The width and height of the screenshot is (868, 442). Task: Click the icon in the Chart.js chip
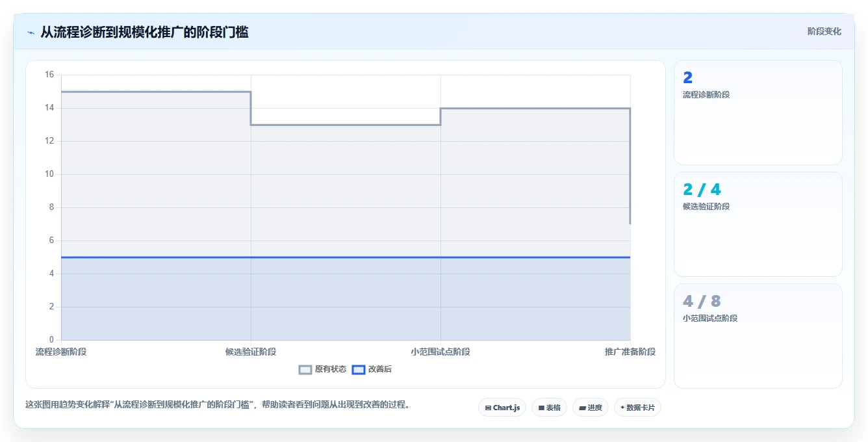(488, 408)
